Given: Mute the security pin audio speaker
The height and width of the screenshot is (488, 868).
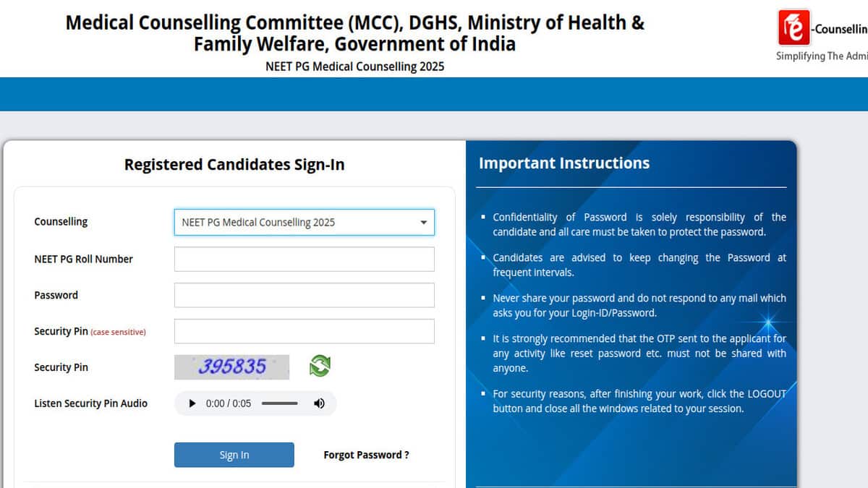Looking at the screenshot, I should point(319,403).
